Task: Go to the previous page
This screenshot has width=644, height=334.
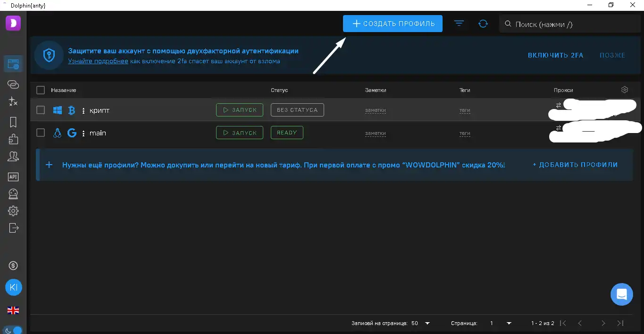Action: (x=580, y=323)
